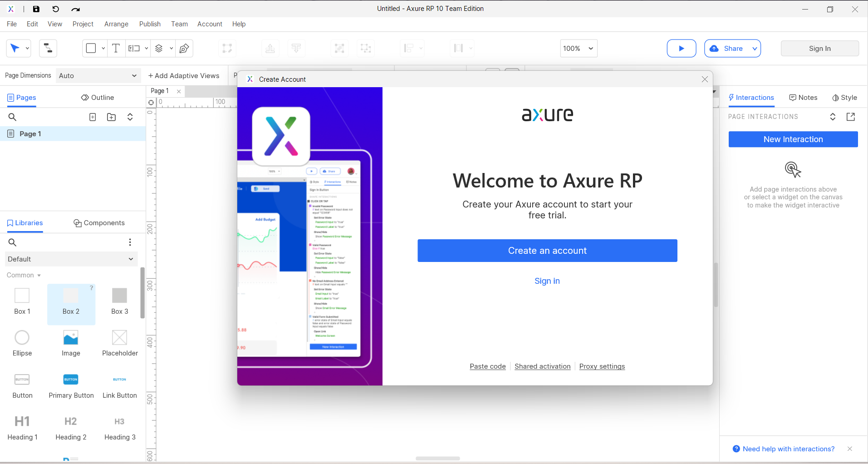Switch to the Pages tab
This screenshot has width=868, height=464.
21,97
